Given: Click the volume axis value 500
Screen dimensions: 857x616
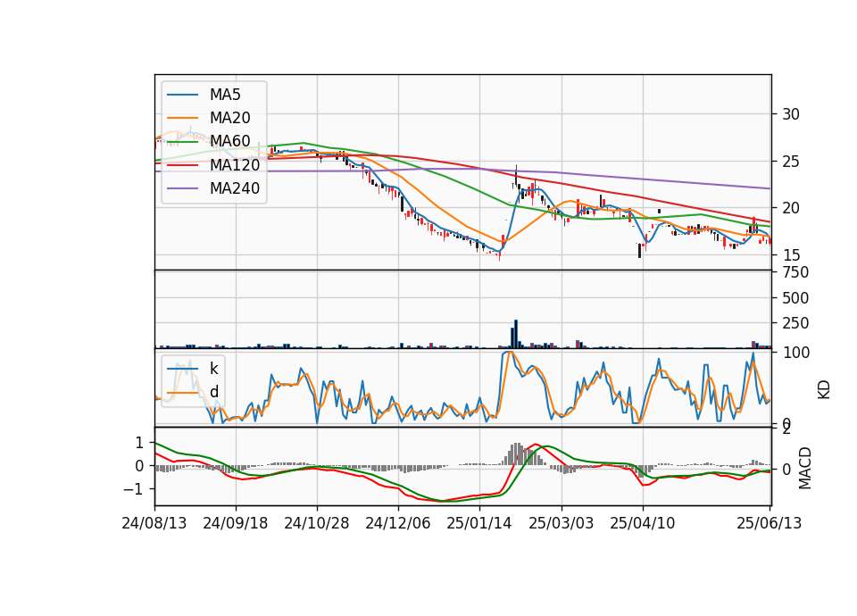Looking at the screenshot, I should point(795,298).
